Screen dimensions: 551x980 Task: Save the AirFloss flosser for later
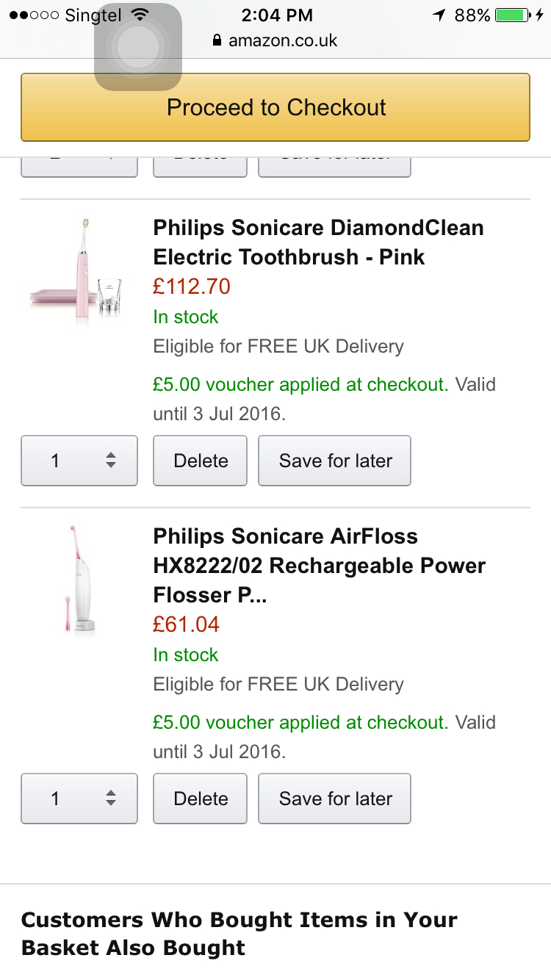[x=334, y=799]
